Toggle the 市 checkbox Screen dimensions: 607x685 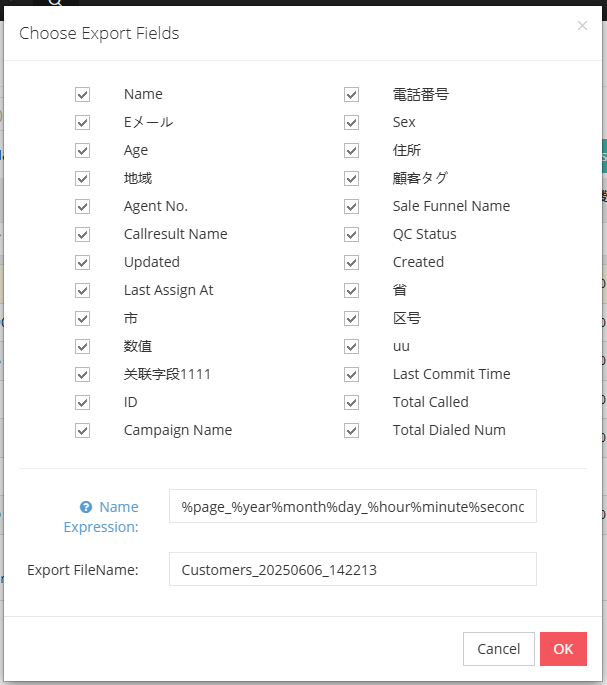pyautogui.click(x=82, y=318)
